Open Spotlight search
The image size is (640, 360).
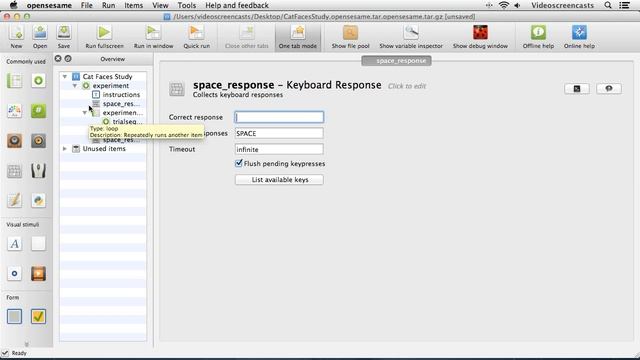(608, 5)
